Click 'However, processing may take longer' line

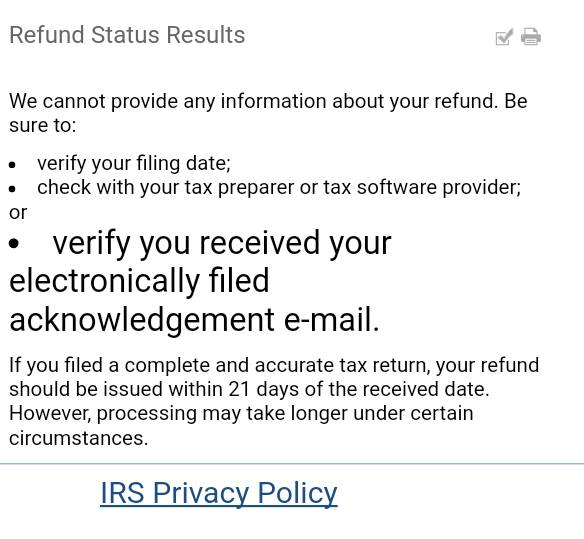[x=241, y=414]
